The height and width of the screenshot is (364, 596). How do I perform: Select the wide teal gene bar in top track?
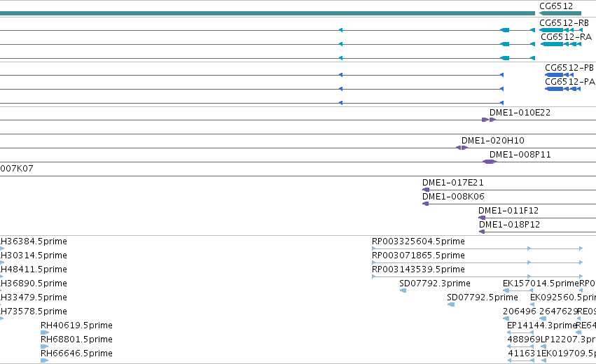[x=268, y=13]
